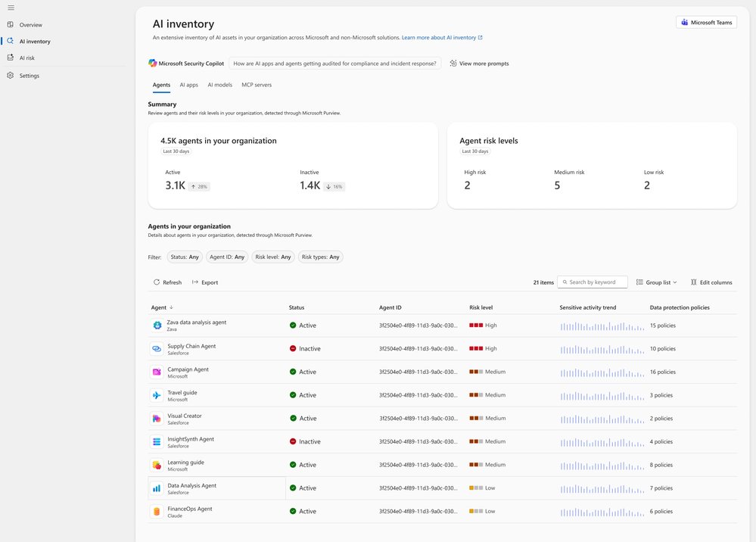
Task: Click the Data protection policies column header
Action: 680,307
